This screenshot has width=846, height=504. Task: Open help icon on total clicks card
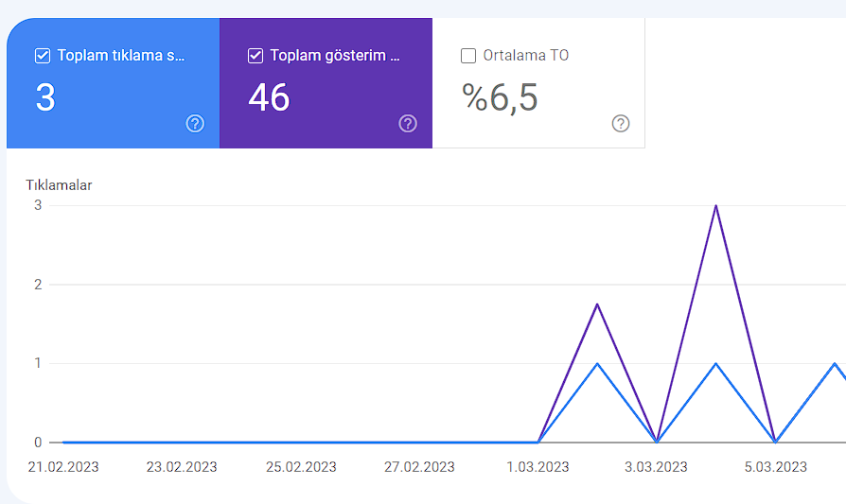(195, 124)
